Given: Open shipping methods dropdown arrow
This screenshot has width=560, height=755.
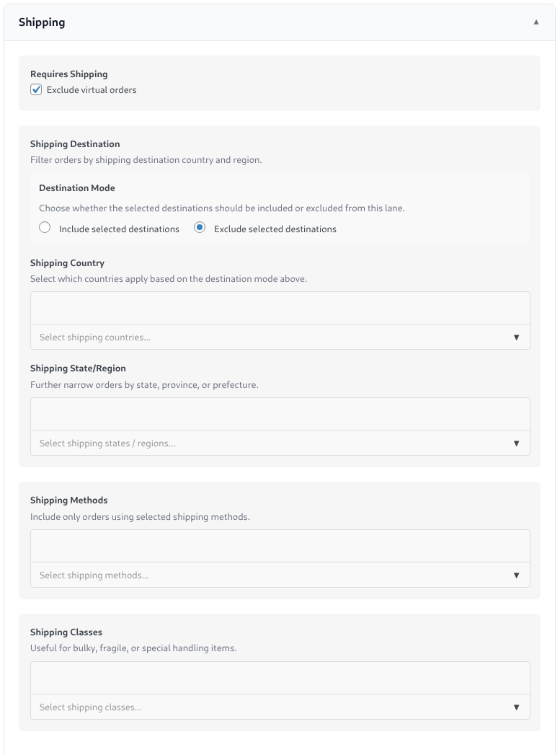Looking at the screenshot, I should (516, 575).
